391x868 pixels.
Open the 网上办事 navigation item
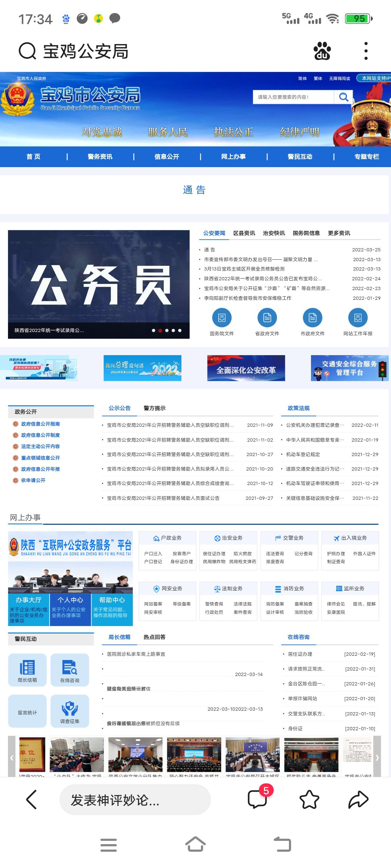coord(233,157)
